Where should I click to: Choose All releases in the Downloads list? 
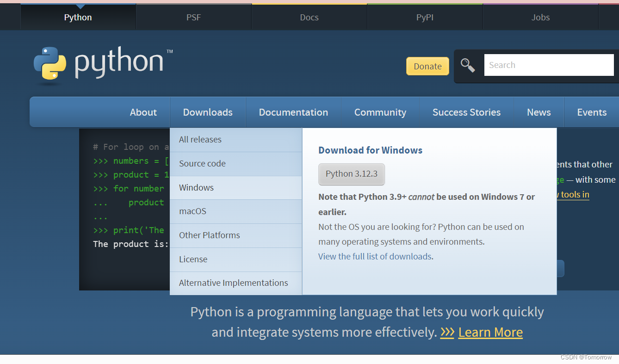click(200, 139)
